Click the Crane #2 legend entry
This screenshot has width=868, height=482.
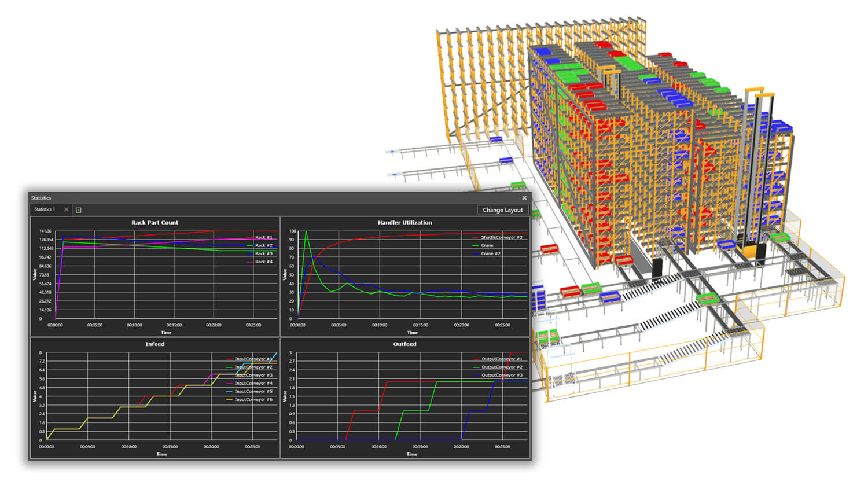(x=487, y=253)
